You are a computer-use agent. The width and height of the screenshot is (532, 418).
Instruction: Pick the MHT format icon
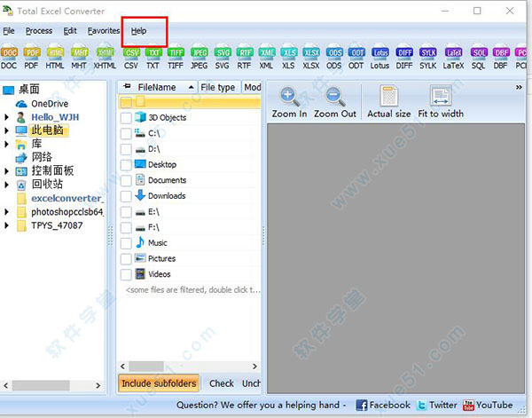click(80, 58)
